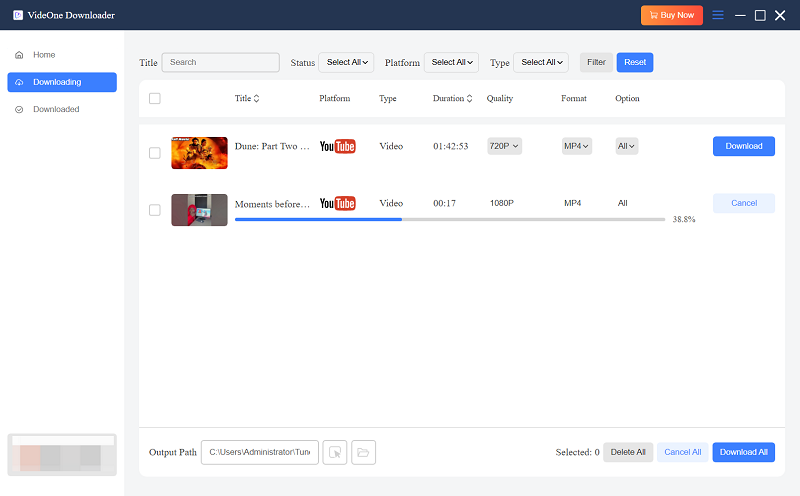Click the Download All button
The height and width of the screenshot is (496, 800).
pyautogui.click(x=743, y=452)
